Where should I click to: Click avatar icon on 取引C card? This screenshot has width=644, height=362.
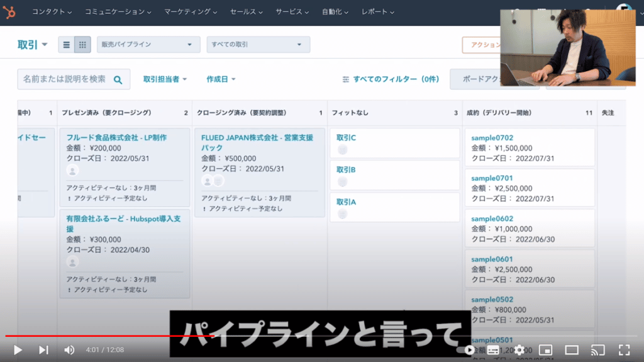pos(342,150)
